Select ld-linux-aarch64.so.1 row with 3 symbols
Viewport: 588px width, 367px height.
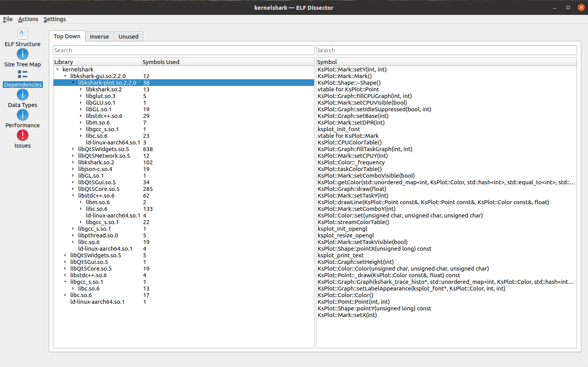tap(184, 143)
